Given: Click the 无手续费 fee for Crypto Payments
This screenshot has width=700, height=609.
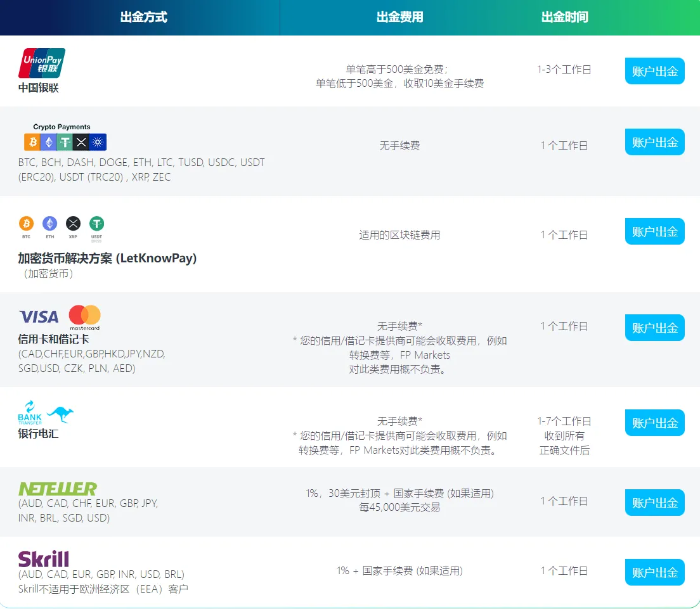Looking at the screenshot, I should click(399, 146).
